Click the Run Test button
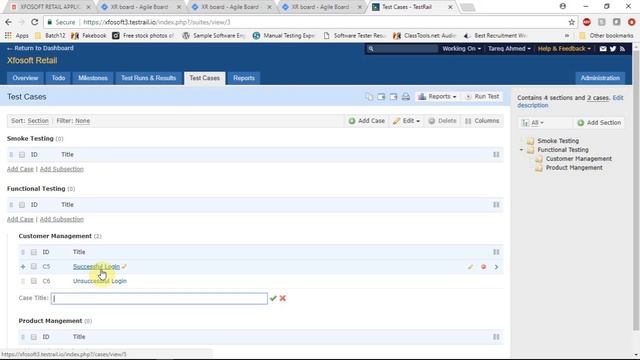The width and height of the screenshot is (640, 360). click(482, 97)
